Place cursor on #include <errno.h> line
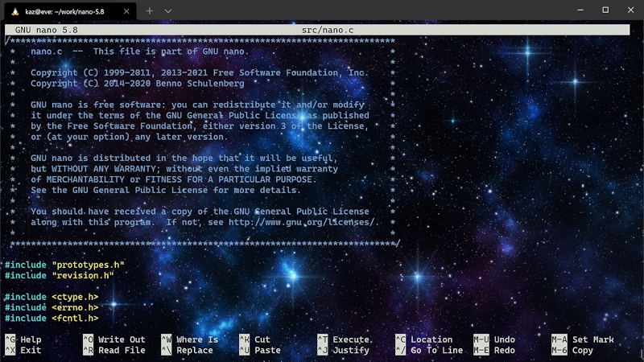This screenshot has width=644, height=362. [52, 307]
